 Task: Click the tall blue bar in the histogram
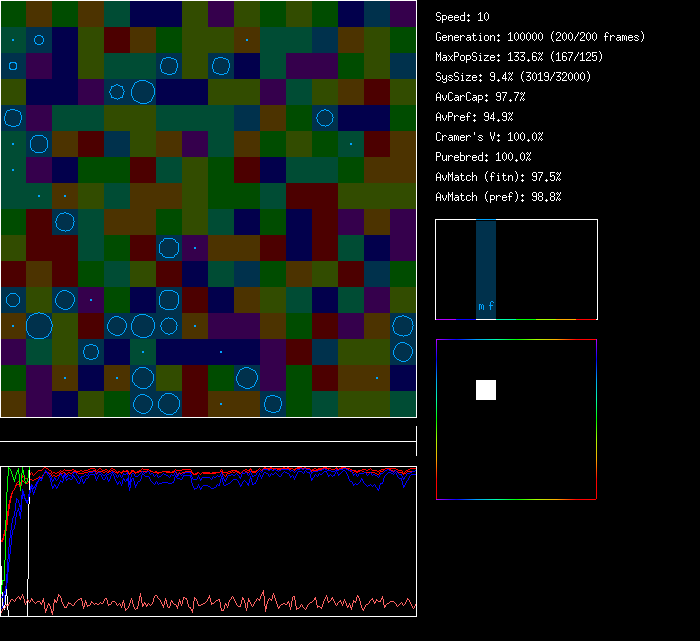(x=486, y=260)
